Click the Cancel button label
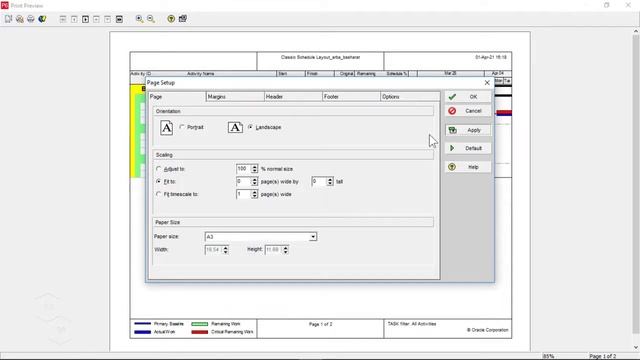The image size is (640, 360). tap(473, 111)
